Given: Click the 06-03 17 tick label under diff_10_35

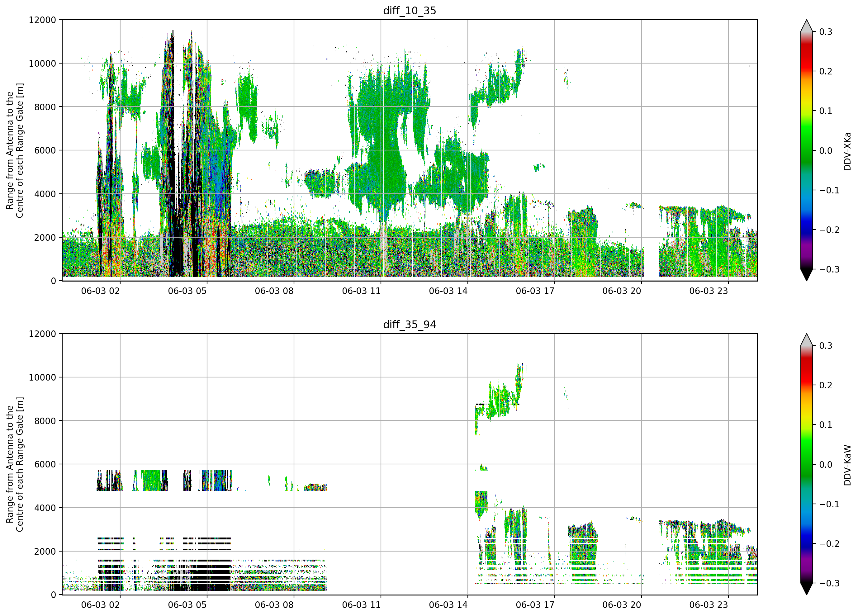Looking at the screenshot, I should (535, 291).
